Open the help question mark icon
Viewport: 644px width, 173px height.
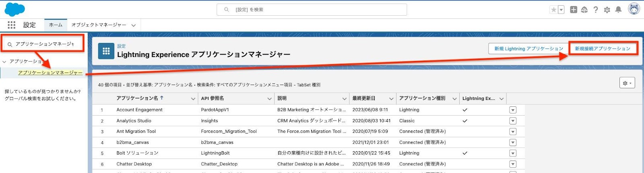click(x=596, y=10)
